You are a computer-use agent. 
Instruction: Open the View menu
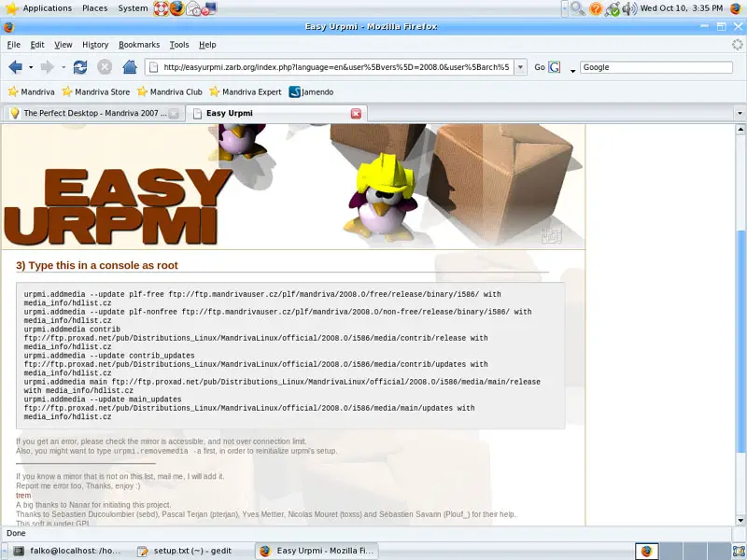(63, 45)
